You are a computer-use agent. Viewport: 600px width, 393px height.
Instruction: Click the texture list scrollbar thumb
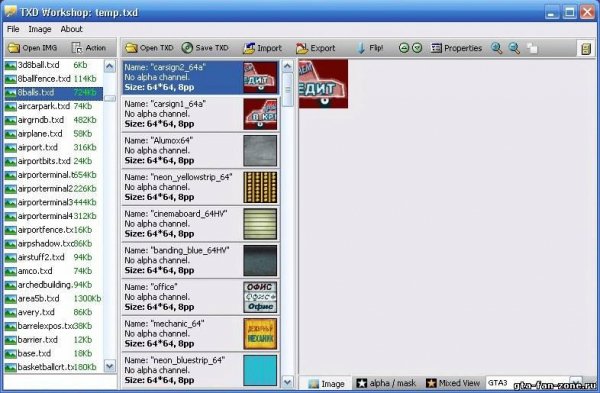pyautogui.click(x=287, y=90)
